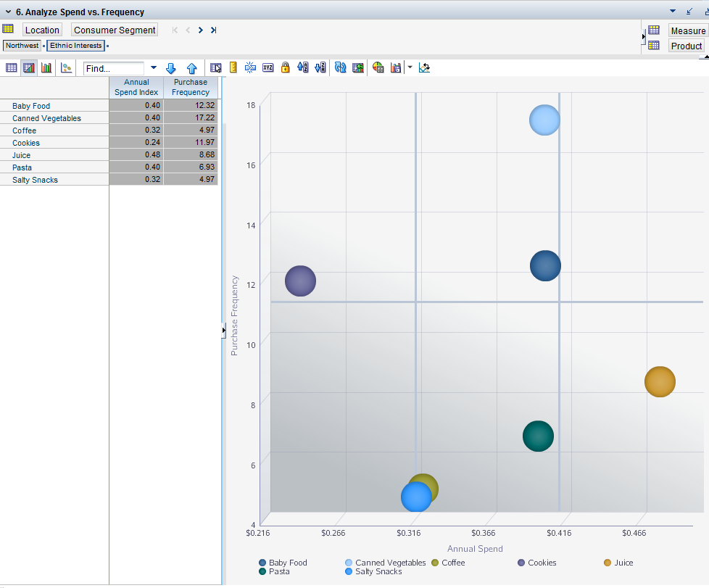The height and width of the screenshot is (588, 709).
Task: Click the sort descending Z-A icon
Action: 320,67
